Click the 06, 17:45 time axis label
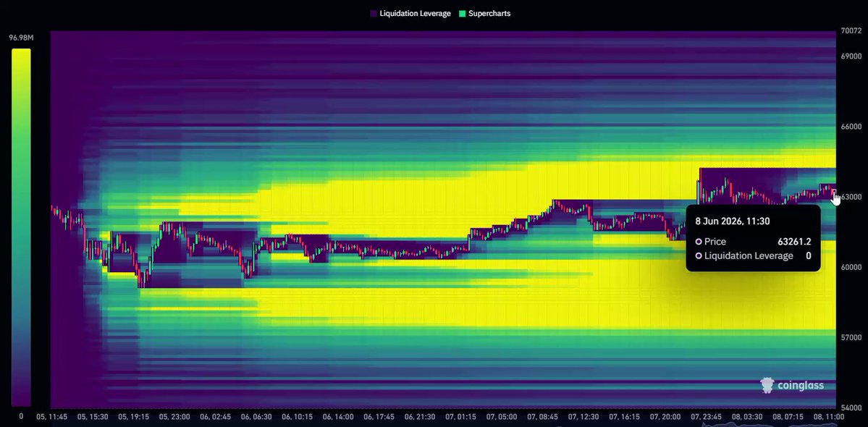Screen dimensions: 868x427 379,416
